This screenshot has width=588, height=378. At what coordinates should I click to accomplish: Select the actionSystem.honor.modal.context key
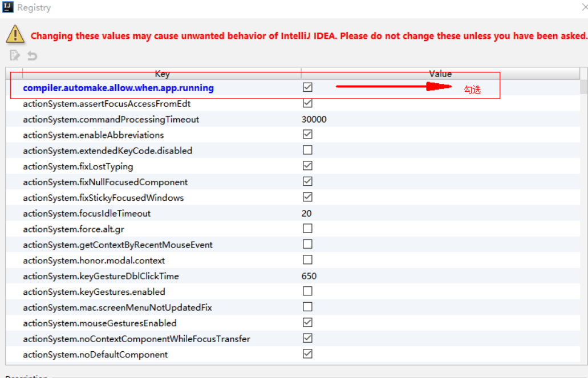point(94,261)
